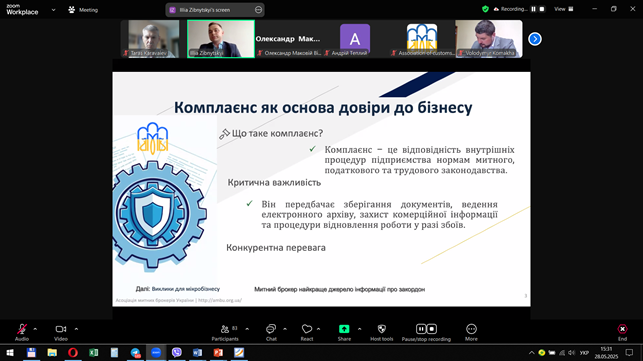This screenshot has width=643, height=361.
Task: Select Association of customs participant tile
Action: [422, 39]
